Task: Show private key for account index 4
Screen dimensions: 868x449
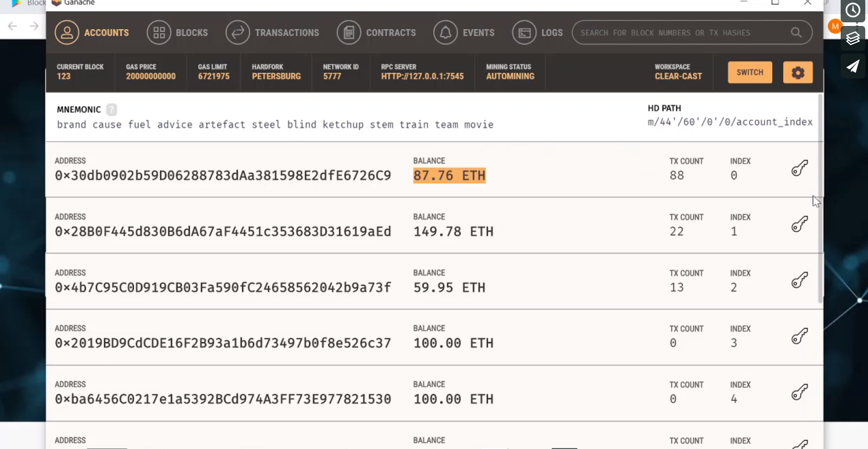Action: coord(800,392)
